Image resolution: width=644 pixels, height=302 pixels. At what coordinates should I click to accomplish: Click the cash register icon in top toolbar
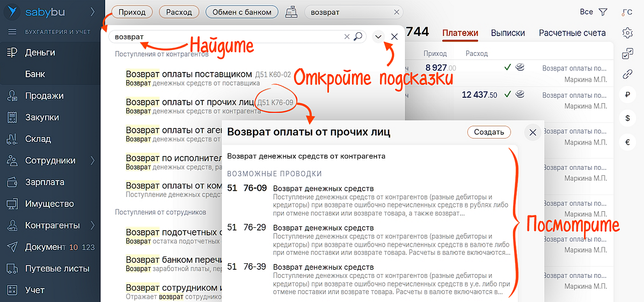(x=292, y=12)
